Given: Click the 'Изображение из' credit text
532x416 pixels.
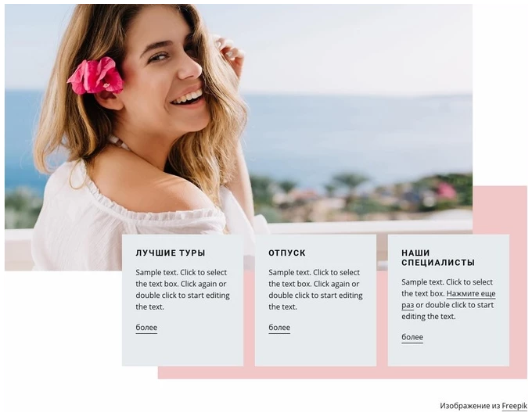Looking at the screenshot, I should click(x=470, y=406).
